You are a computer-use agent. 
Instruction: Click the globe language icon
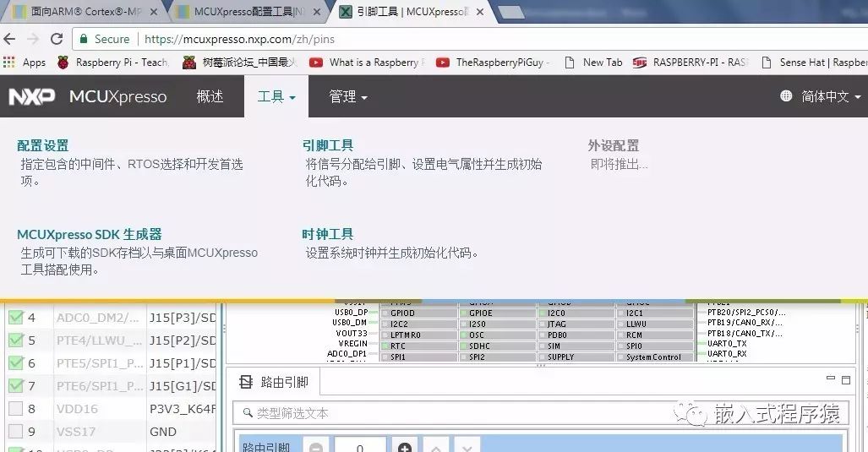click(785, 96)
